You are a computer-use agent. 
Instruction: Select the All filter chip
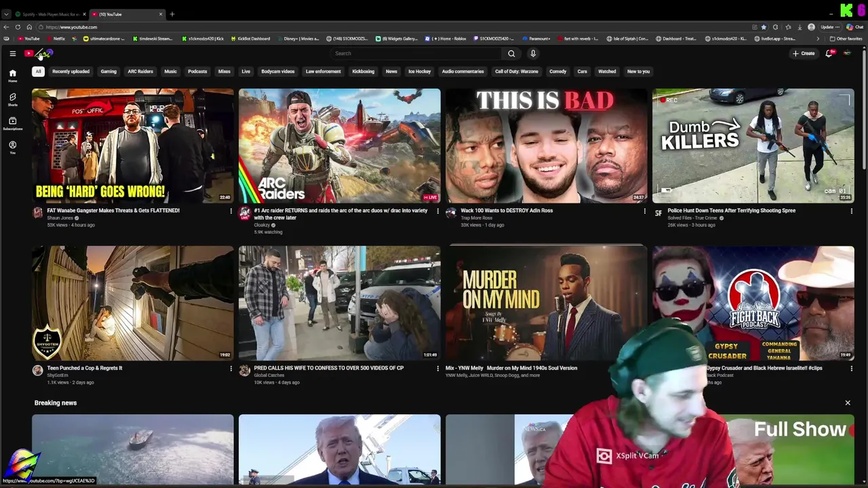(x=38, y=71)
